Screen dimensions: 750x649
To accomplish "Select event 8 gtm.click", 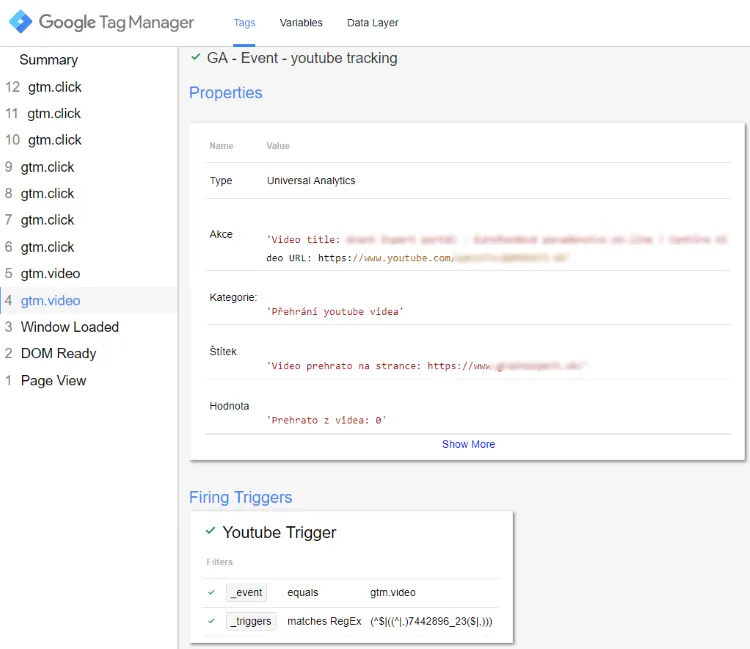I will coord(88,193).
